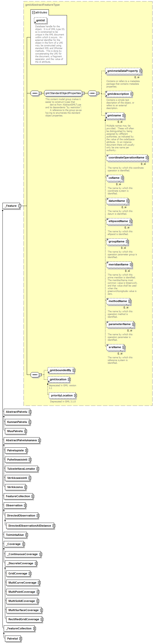Select the Palvelut element label

[x=12, y=639]
